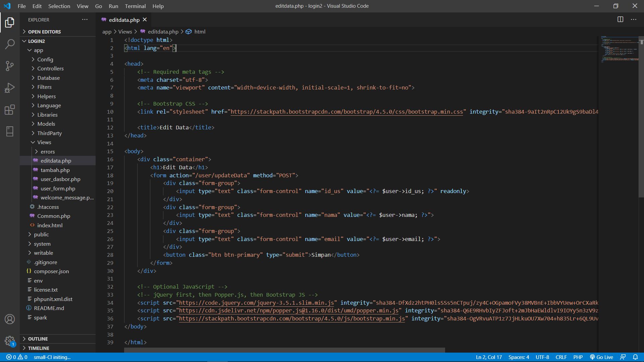Open tambah.php in the explorer
Image resolution: width=644 pixels, height=362 pixels.
[x=55, y=170]
